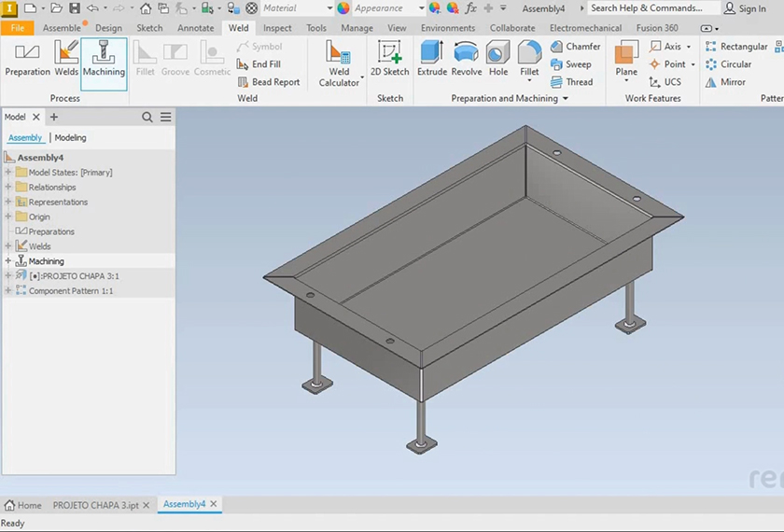Switch to PROJETO CHAPA 3.ipt document tab
The image size is (784, 532).
click(x=93, y=505)
